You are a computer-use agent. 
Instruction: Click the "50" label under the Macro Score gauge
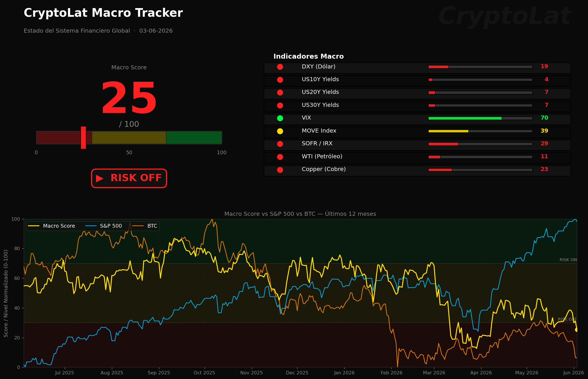coord(129,153)
